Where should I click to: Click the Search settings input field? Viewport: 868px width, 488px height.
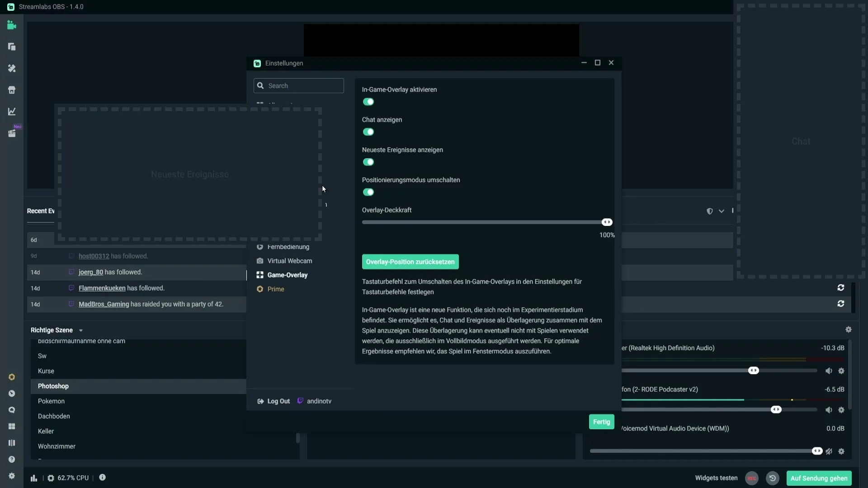click(x=299, y=85)
